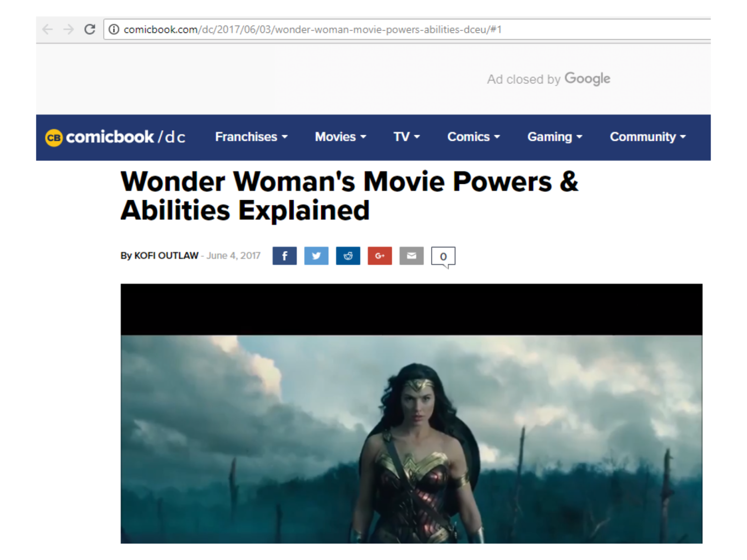Image resolution: width=747 pixels, height=560 pixels.
Task: Open the Movies dropdown menu
Action: click(340, 137)
